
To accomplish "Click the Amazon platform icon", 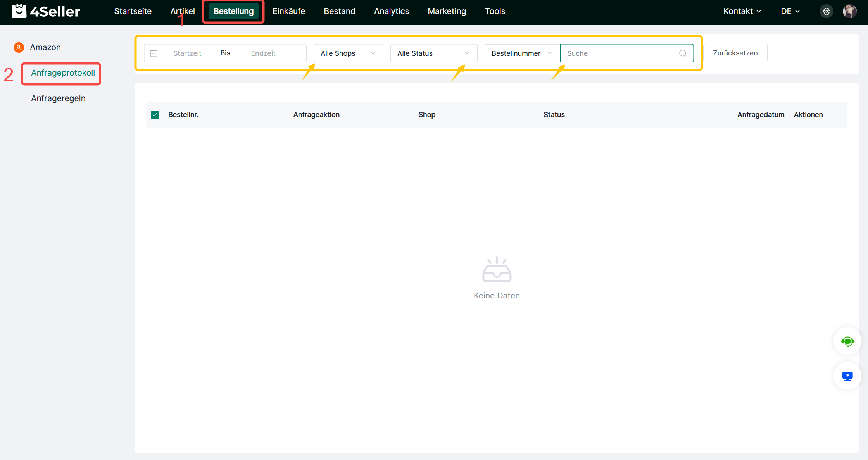I will pos(19,47).
